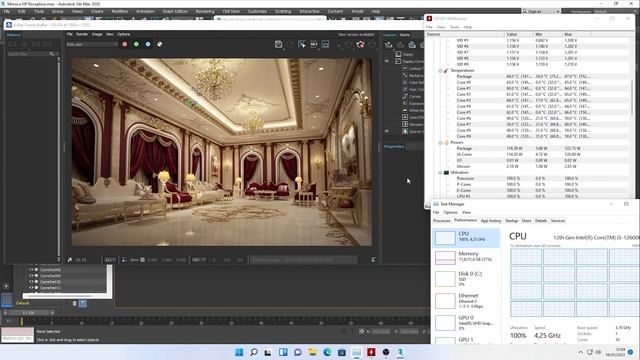Toggle the red channel in V-Ray Frame Buffer
The width and height of the screenshot is (640, 360).
click(x=124, y=44)
